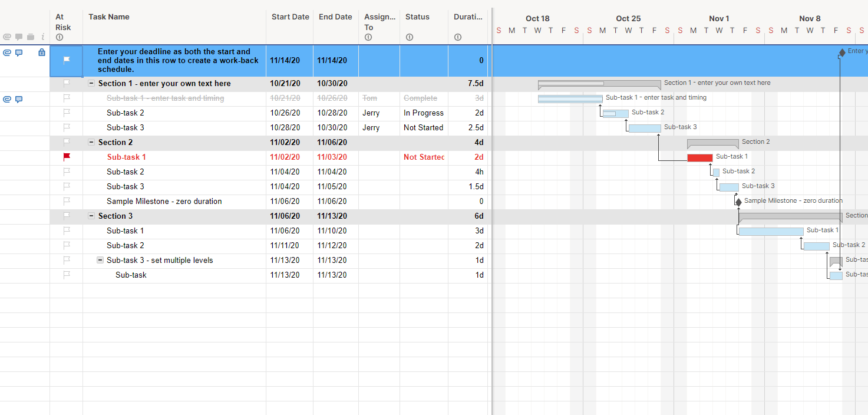This screenshot has width=868, height=415.
Task: Click the gray attachment icon in the header row
Action: (x=6, y=37)
